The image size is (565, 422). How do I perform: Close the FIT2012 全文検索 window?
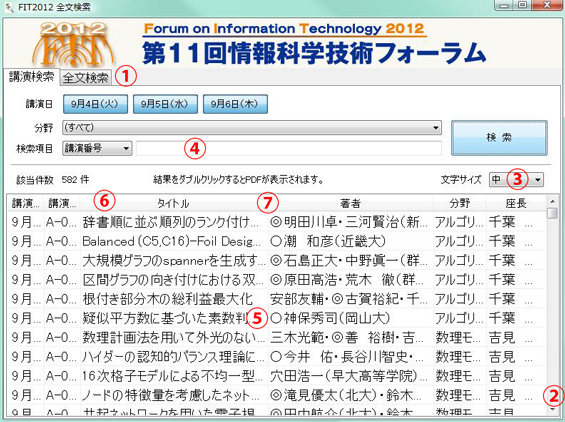(547, 5)
